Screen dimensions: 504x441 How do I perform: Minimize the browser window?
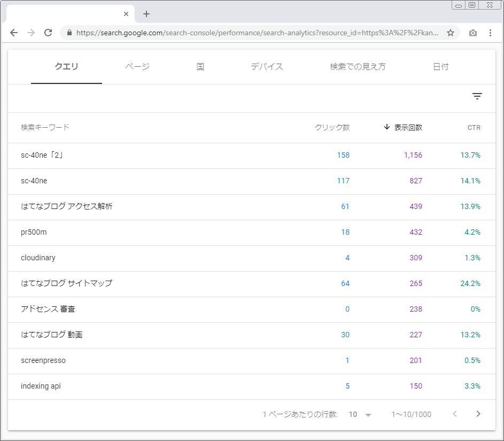pyautogui.click(x=459, y=5)
